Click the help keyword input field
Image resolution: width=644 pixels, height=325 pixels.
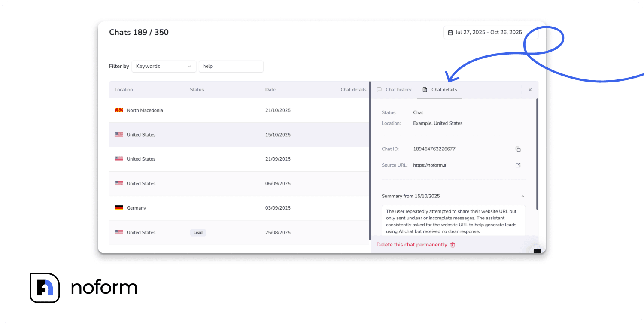click(231, 66)
